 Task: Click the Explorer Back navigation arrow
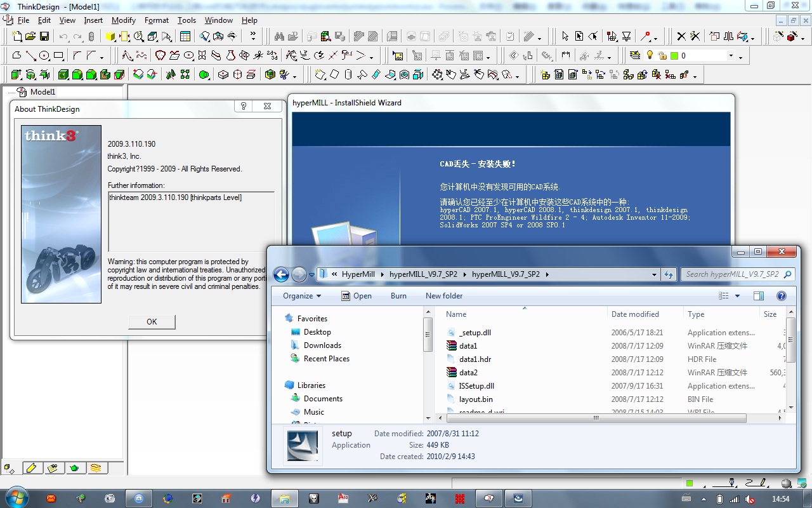[x=281, y=274]
